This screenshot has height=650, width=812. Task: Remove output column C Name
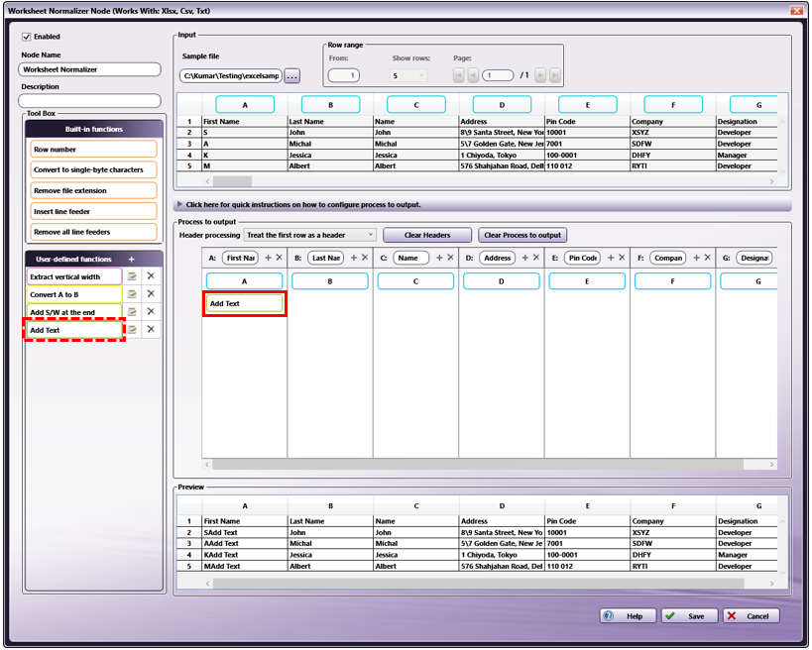[x=450, y=258]
